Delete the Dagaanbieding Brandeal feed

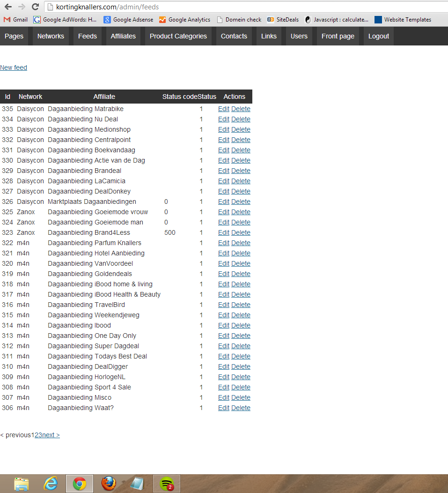(x=241, y=171)
